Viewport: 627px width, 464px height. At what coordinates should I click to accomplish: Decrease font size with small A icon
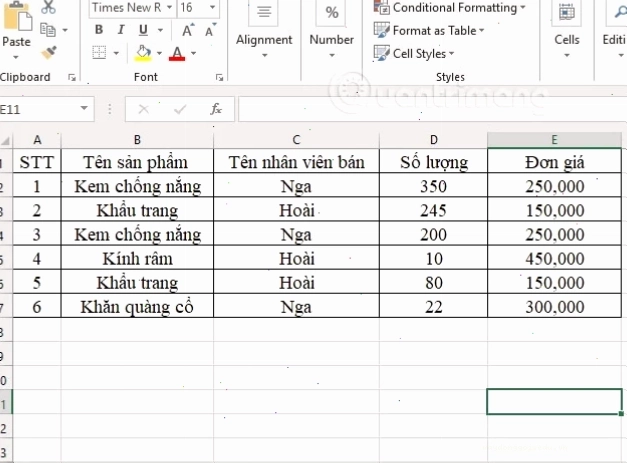coord(210,30)
